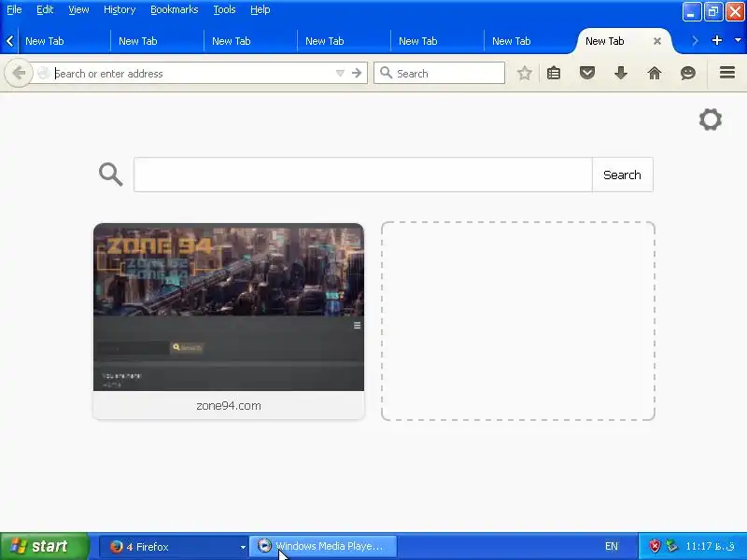Open the View menu

(78, 9)
